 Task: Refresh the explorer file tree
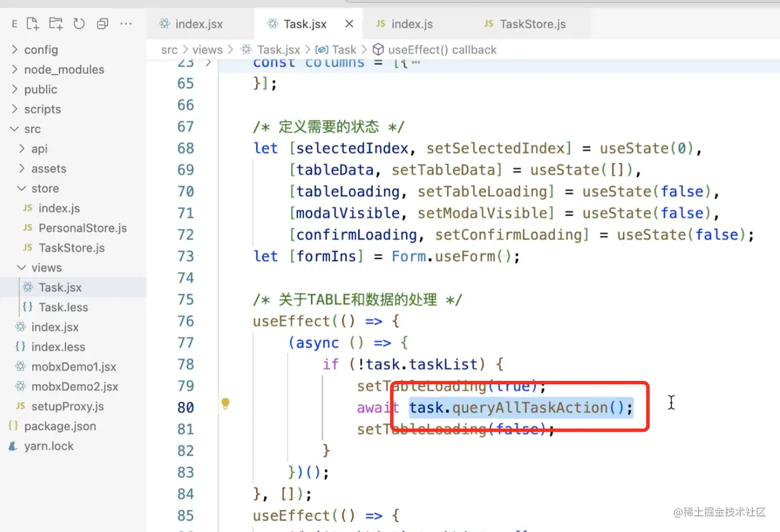[79, 24]
